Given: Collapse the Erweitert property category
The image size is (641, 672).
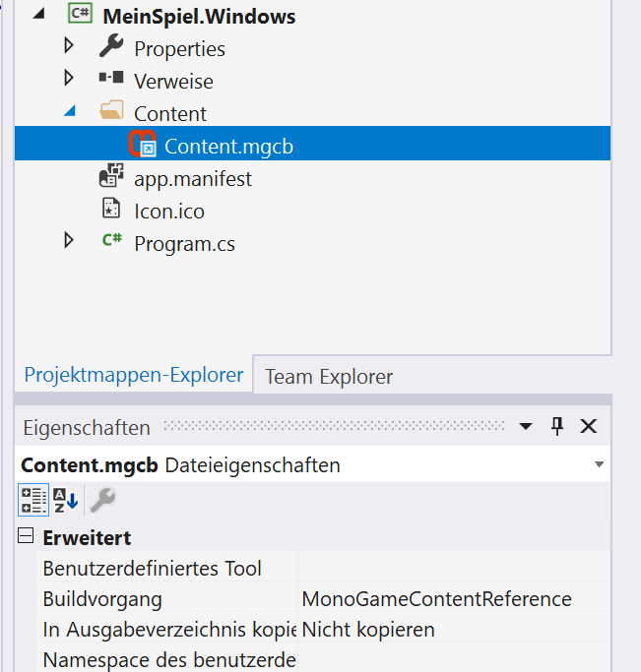Looking at the screenshot, I should coord(25,537).
